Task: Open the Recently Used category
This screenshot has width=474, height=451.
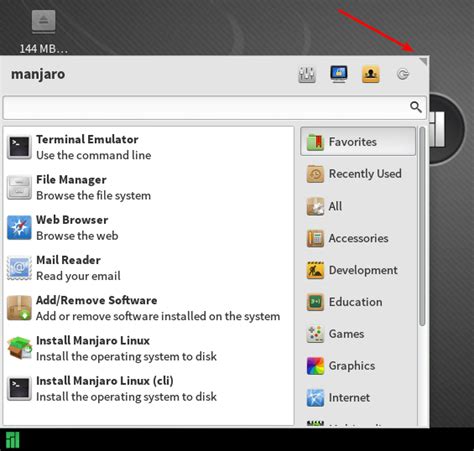Action: pyautogui.click(x=358, y=174)
